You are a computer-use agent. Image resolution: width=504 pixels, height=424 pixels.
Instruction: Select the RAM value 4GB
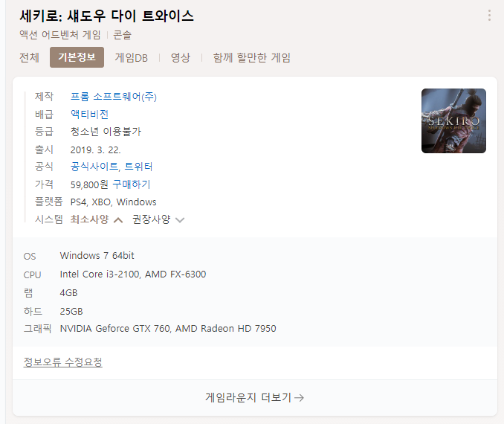tap(69, 293)
